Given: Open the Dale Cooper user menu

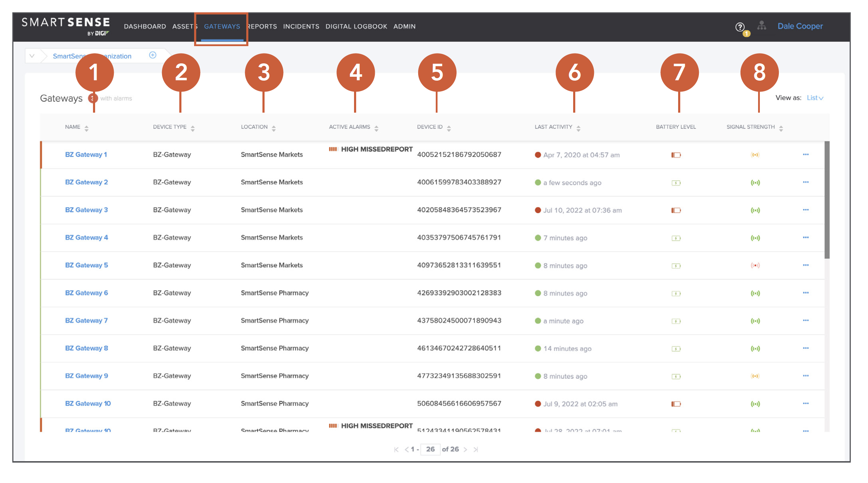Looking at the screenshot, I should tap(800, 26).
